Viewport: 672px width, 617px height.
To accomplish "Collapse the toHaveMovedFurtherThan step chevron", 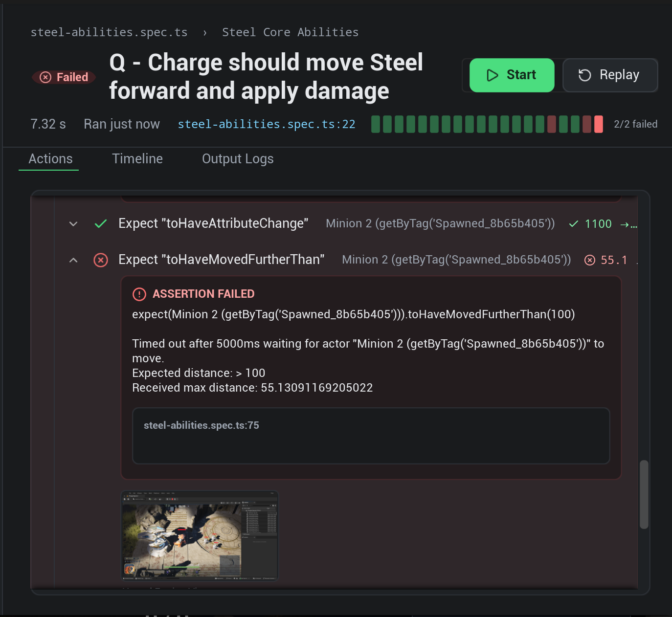I will click(73, 260).
